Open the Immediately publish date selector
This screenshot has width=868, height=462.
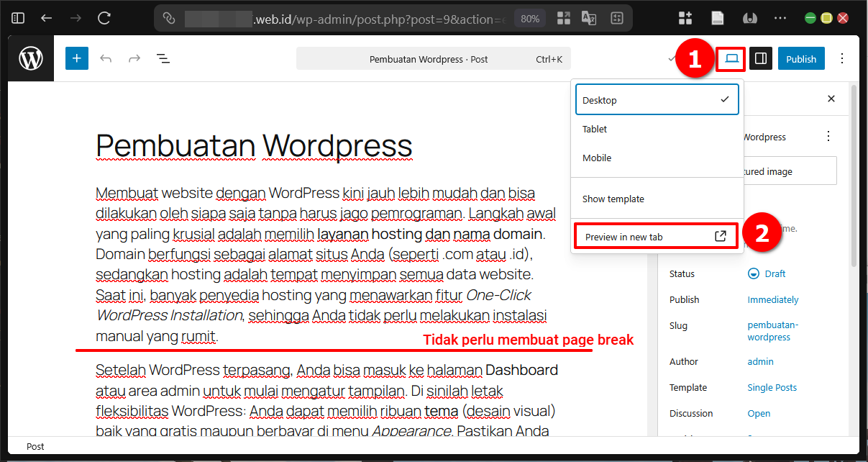[x=773, y=299]
